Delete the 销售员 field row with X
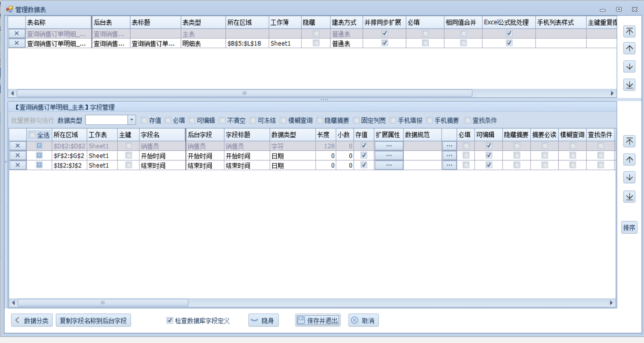 point(17,146)
